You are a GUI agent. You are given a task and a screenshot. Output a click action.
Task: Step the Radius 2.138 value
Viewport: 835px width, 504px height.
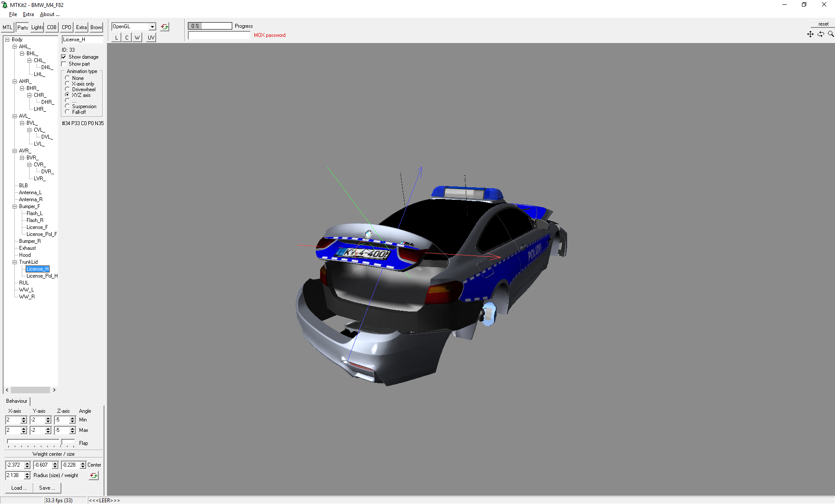[27, 476]
